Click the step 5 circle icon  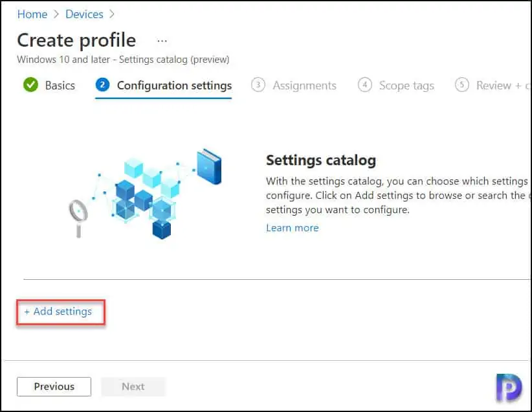pos(461,85)
